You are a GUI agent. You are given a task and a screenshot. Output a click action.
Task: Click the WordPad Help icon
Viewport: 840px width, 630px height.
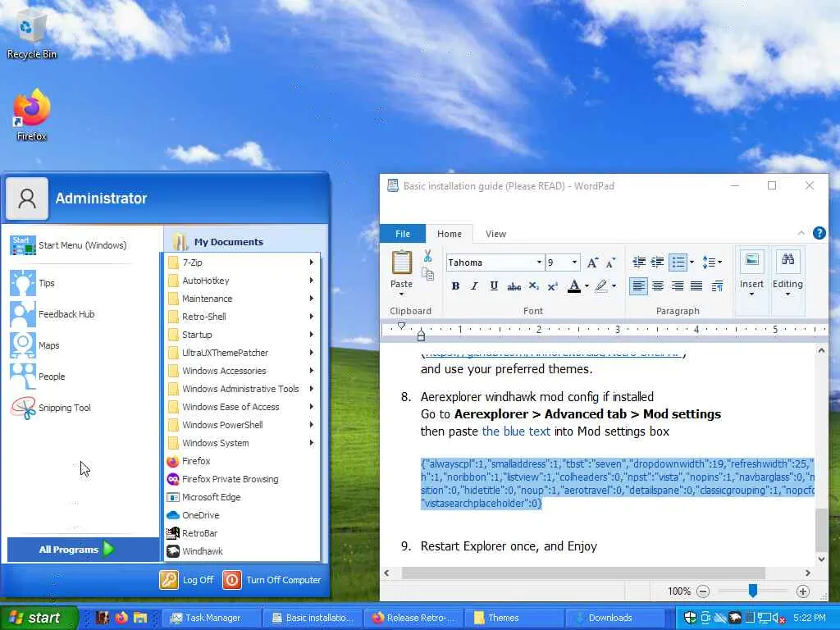coord(819,233)
